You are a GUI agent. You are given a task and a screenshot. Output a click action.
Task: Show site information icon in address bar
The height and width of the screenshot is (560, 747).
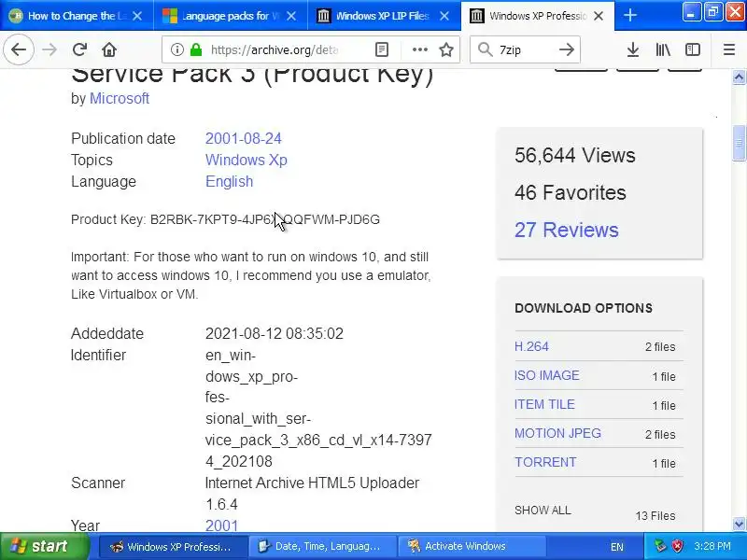pyautogui.click(x=176, y=49)
